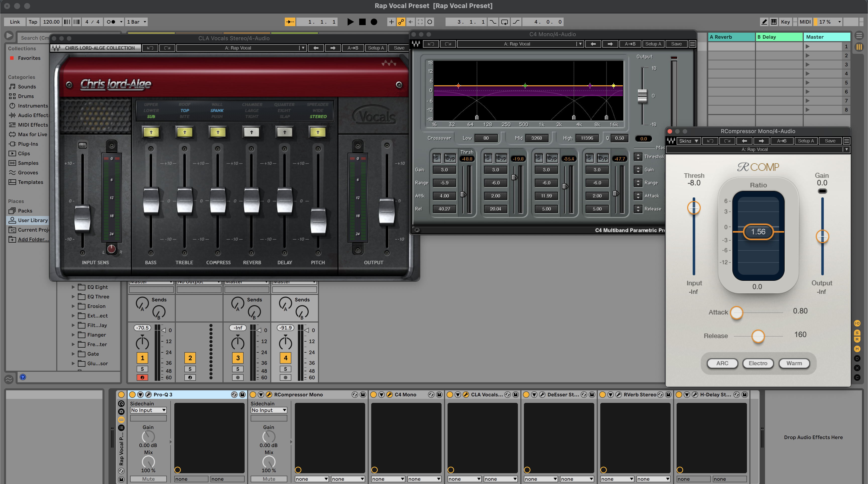Image resolution: width=868 pixels, height=484 pixels.
Task: Click the Save button in C4 toolbar
Action: click(676, 44)
